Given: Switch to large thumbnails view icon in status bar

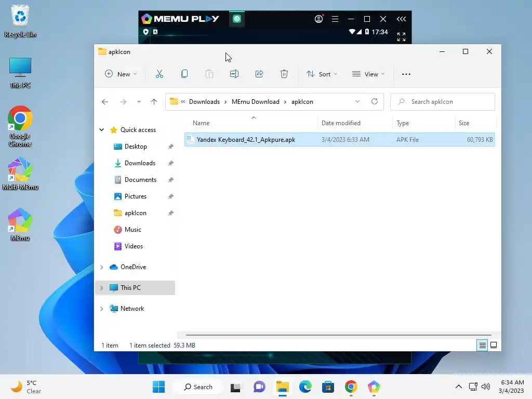Looking at the screenshot, I should 494,345.
